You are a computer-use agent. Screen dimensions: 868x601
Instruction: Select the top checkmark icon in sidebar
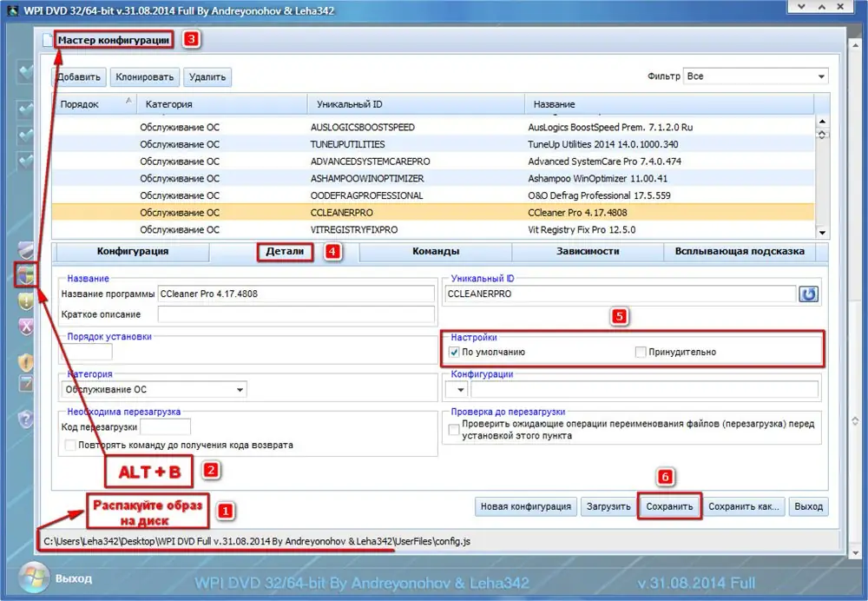24,69
